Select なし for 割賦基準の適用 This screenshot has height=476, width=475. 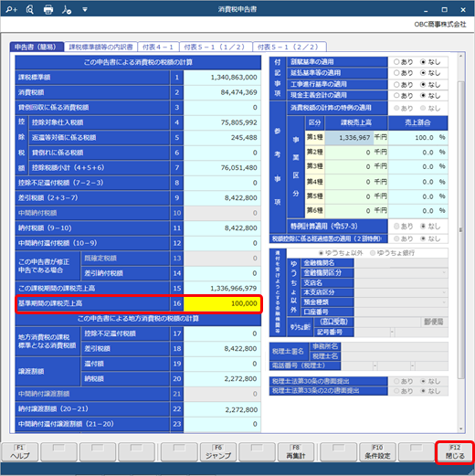pyautogui.click(x=423, y=62)
